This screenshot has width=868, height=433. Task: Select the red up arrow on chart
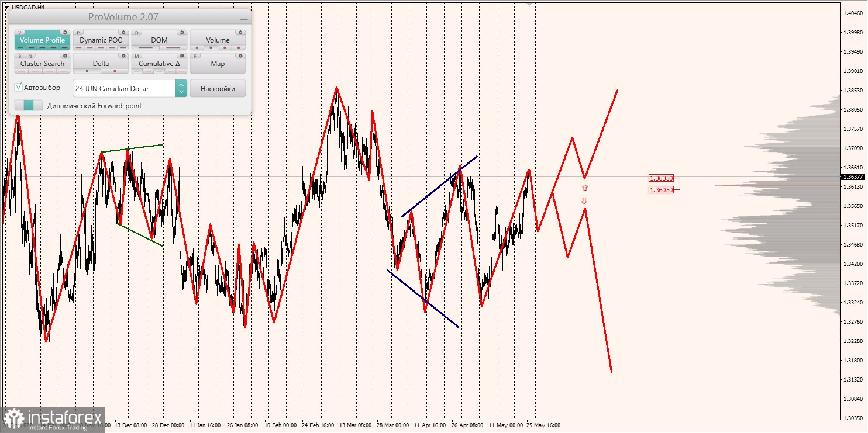click(584, 188)
